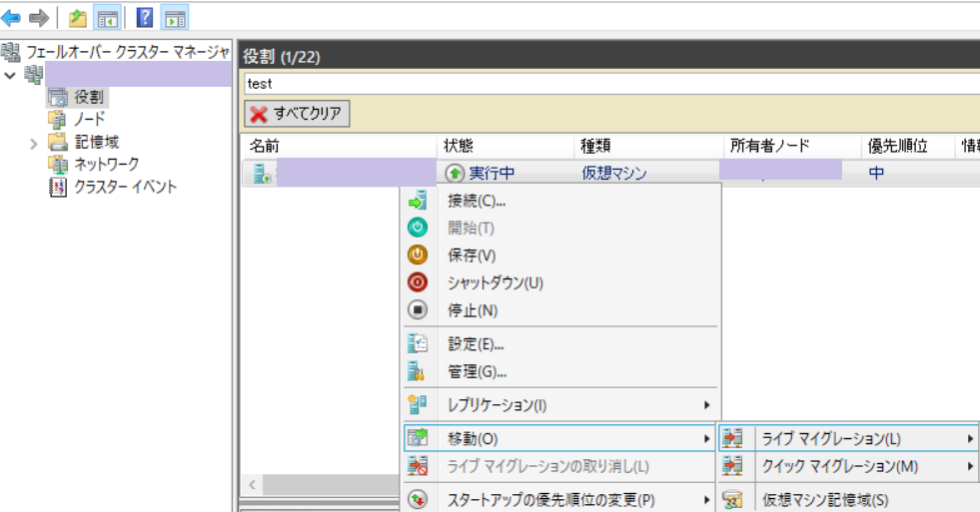This screenshot has height=512, width=980.
Task: Toggle the show/hide action pane icon
Action: (x=175, y=18)
